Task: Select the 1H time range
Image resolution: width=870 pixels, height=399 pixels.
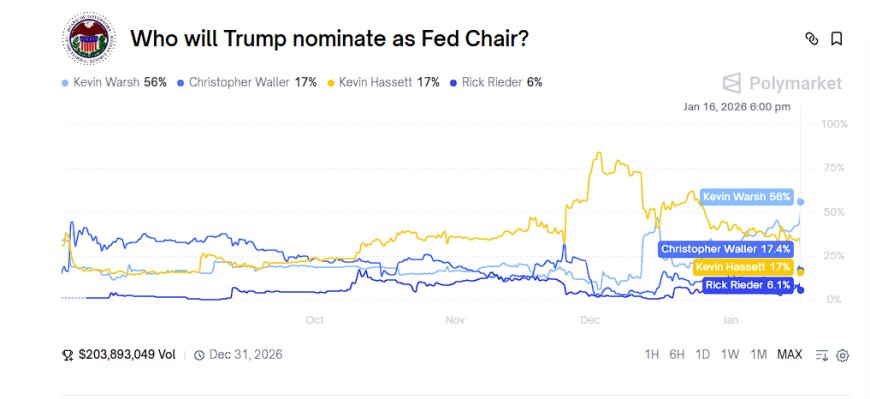Action: coord(652,355)
